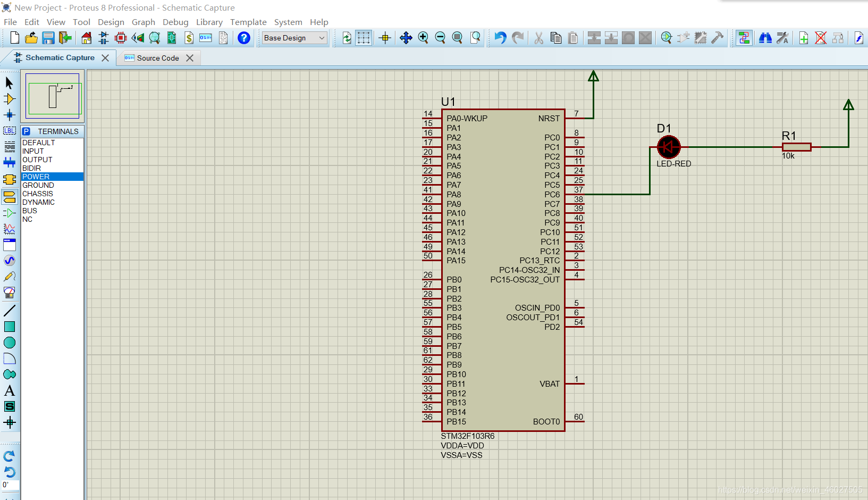The width and height of the screenshot is (868, 500).
Task: Close the Source Code tab
Action: click(190, 58)
